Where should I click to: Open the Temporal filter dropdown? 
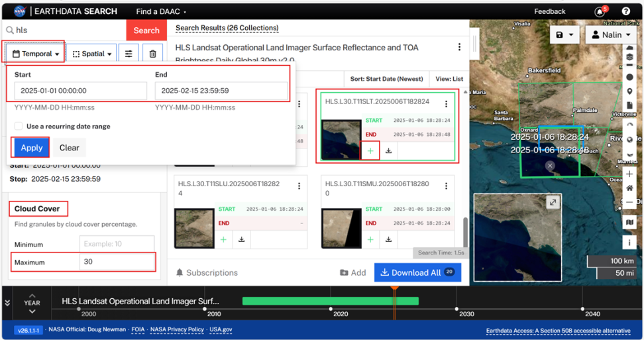point(35,54)
